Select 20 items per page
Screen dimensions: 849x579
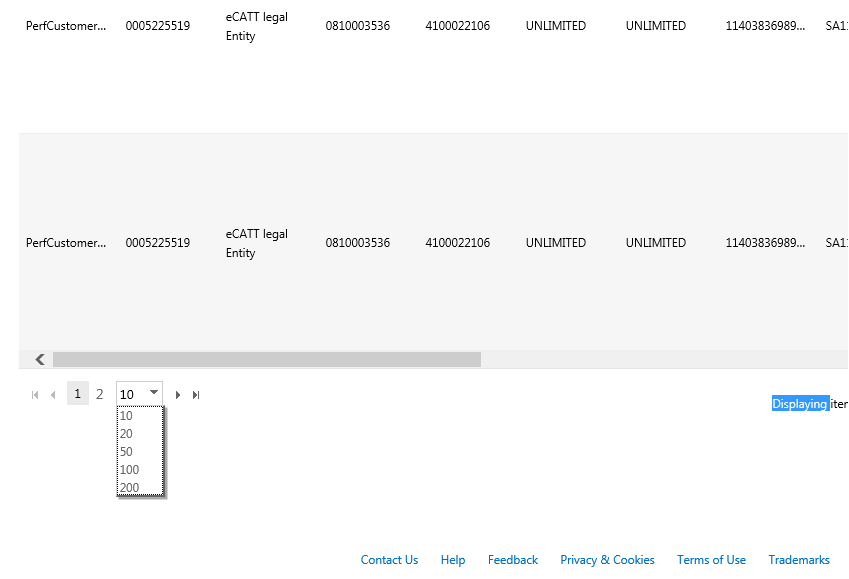[x=126, y=434]
